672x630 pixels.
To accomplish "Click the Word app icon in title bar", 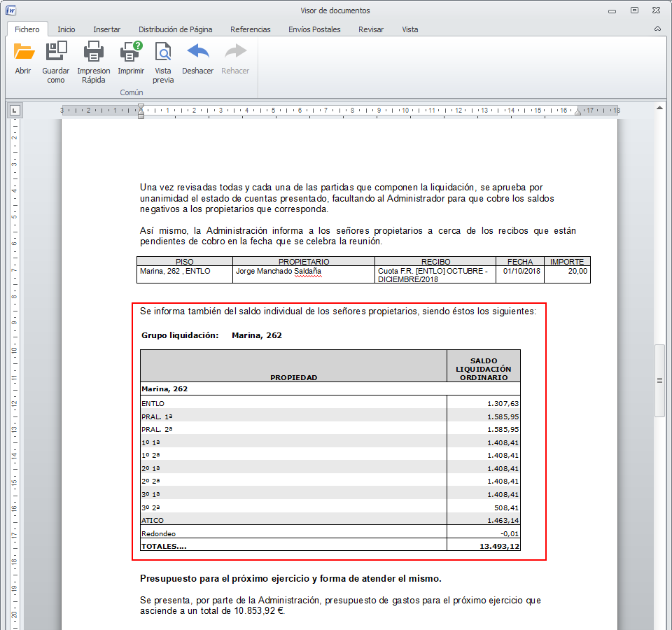I will tap(11, 10).
